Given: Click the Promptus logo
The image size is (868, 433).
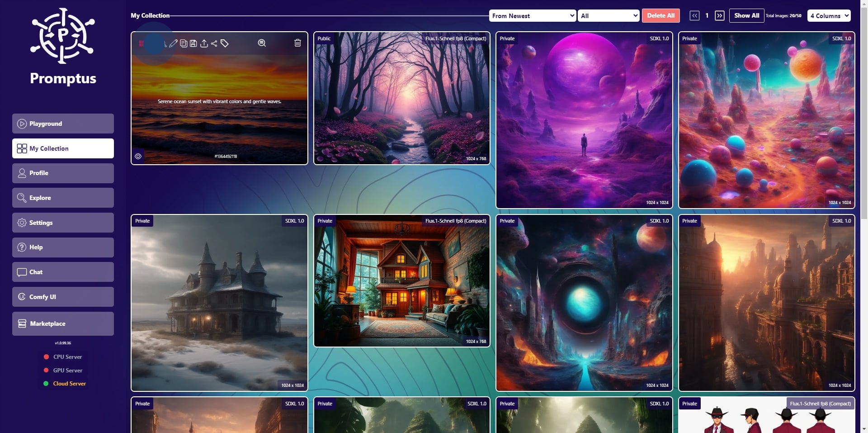Looking at the screenshot, I should click(63, 36).
